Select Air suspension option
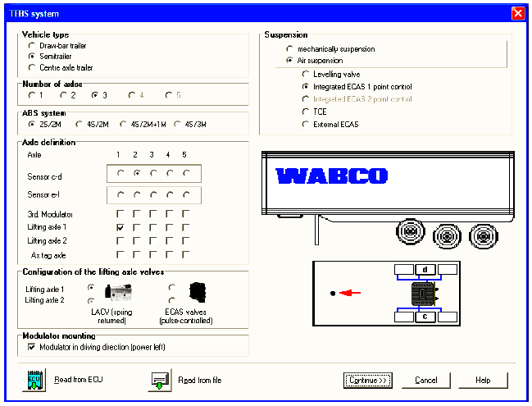The width and height of the screenshot is (532, 406). coord(289,61)
